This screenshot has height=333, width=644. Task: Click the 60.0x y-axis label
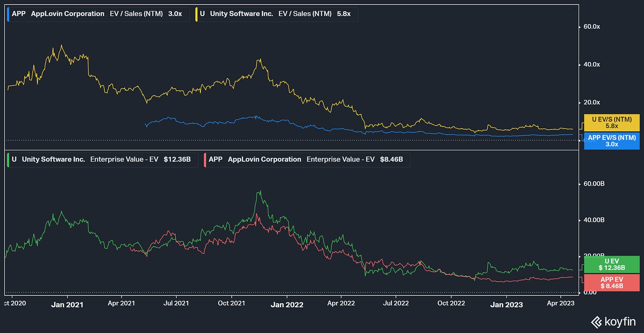coord(591,27)
